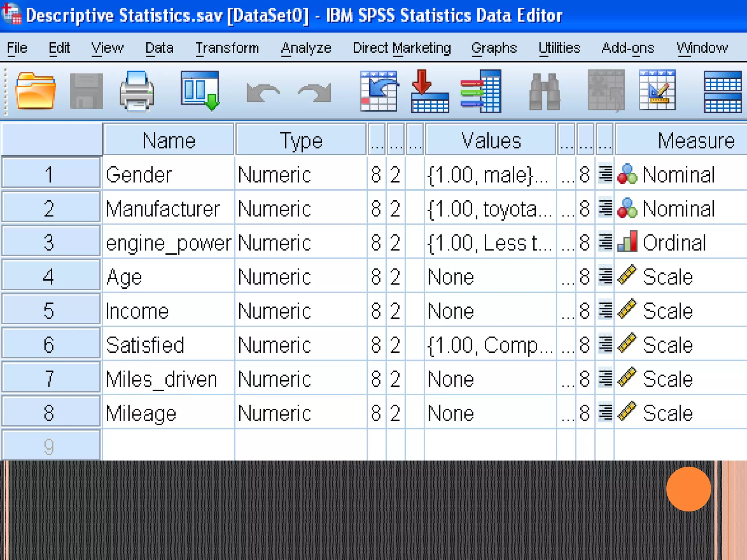Click the Variables info icon
This screenshot has height=560, width=747.
[481, 91]
